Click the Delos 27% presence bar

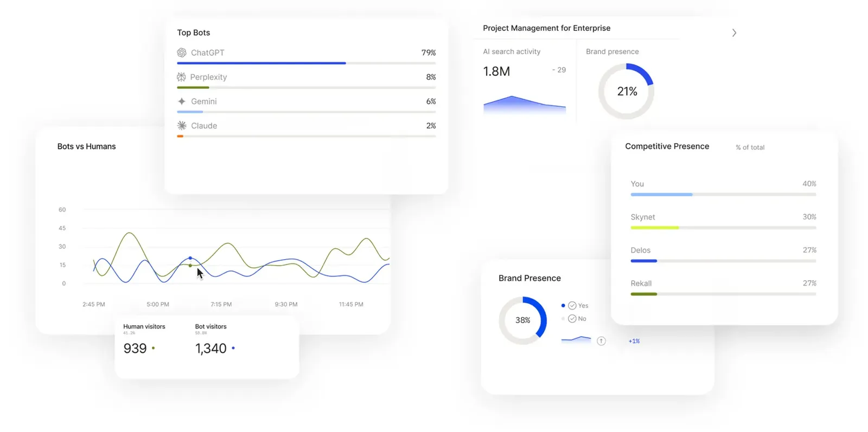(x=723, y=261)
